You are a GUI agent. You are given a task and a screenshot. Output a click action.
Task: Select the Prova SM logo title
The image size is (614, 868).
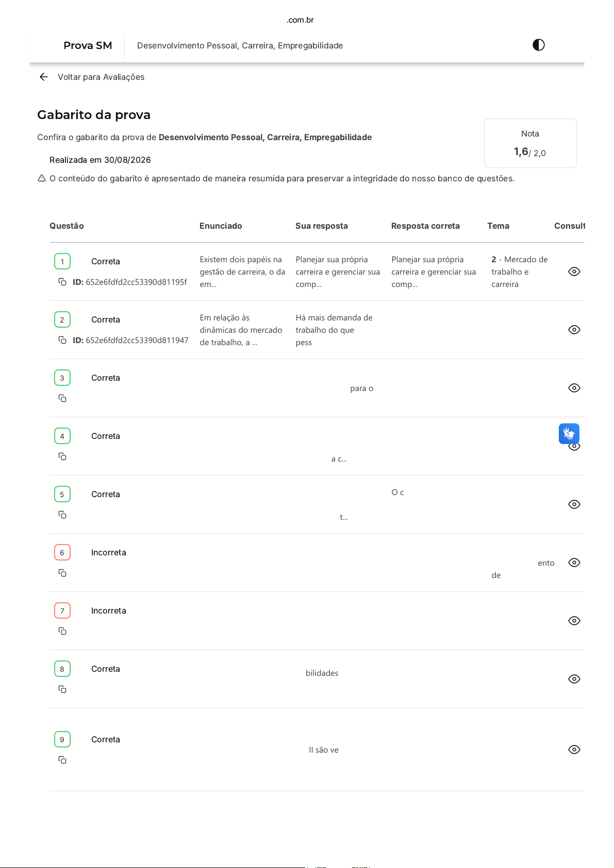pos(88,45)
